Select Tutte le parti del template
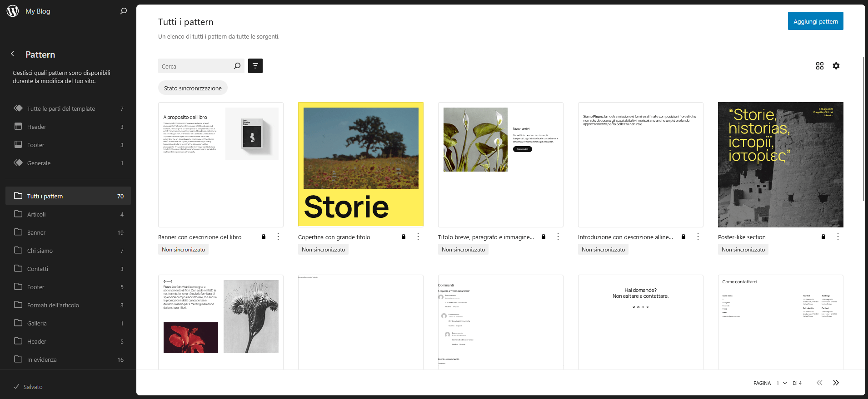Image resolution: width=868 pixels, height=399 pixels. [x=68, y=108]
